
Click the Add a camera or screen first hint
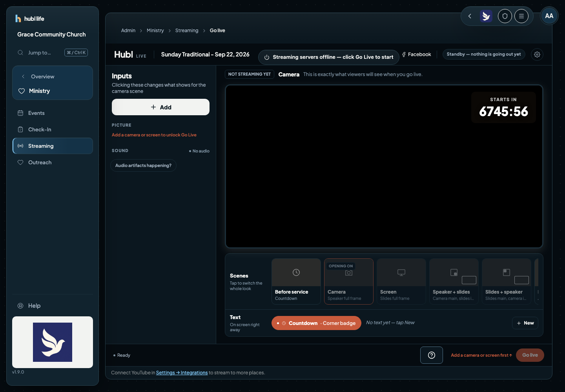tap(481, 355)
